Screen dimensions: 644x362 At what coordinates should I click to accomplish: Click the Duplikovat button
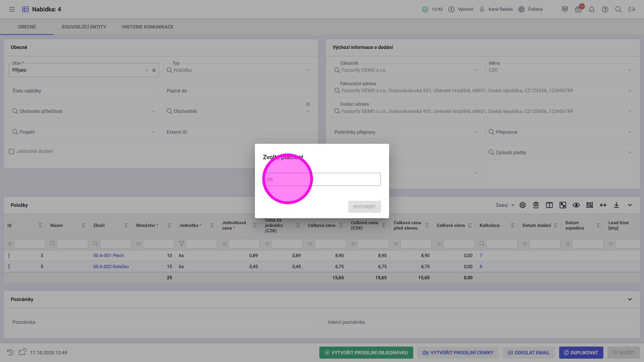(581, 353)
